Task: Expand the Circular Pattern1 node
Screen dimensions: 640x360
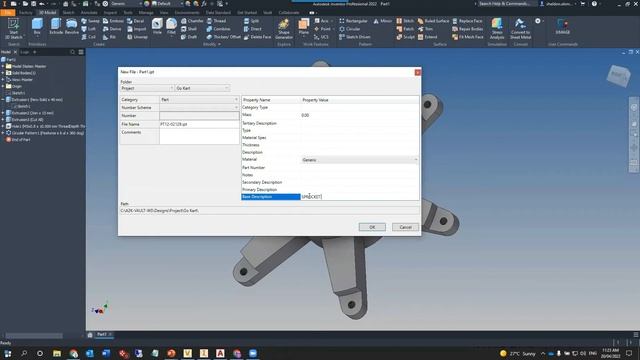Action: pyautogui.click(x=3, y=133)
